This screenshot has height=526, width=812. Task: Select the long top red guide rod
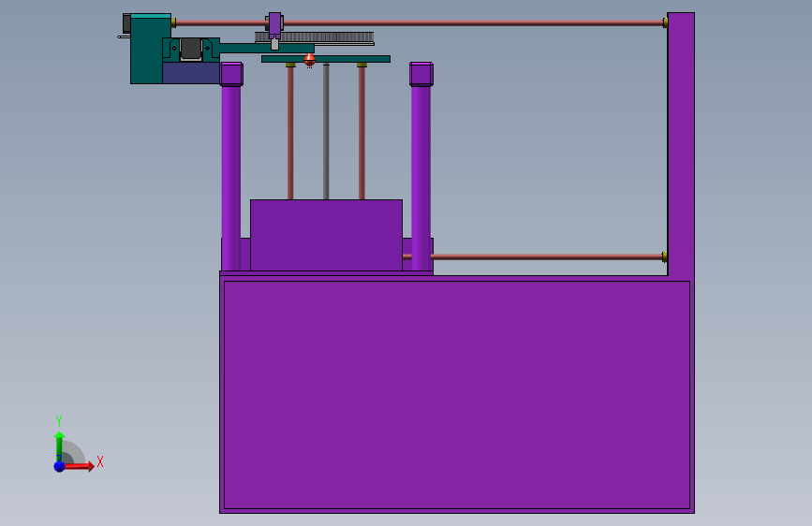pos(420,22)
